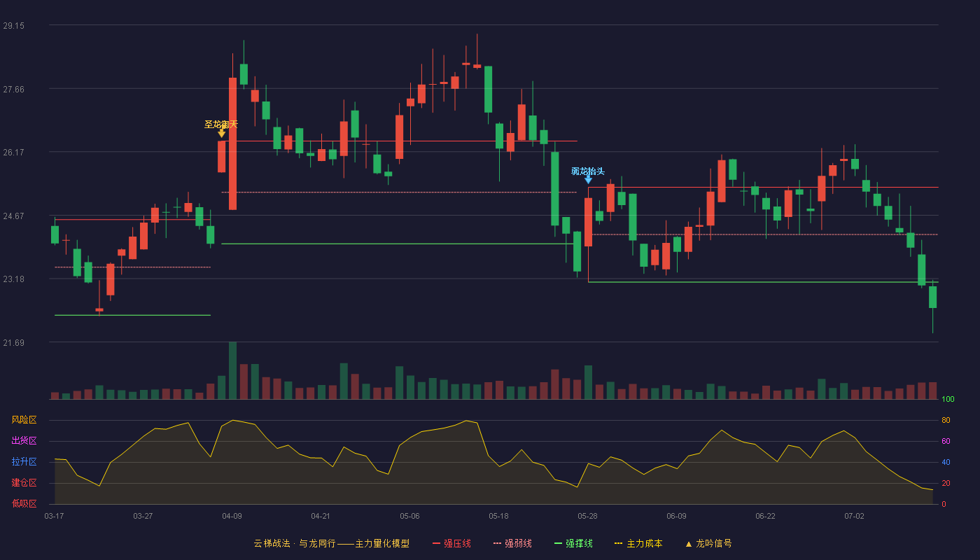Click the indicator scale value 80
The image size is (980, 560).
[946, 420]
